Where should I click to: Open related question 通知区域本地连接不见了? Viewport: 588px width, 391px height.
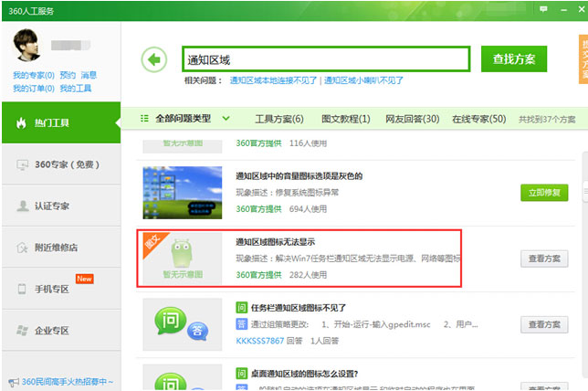click(x=273, y=80)
